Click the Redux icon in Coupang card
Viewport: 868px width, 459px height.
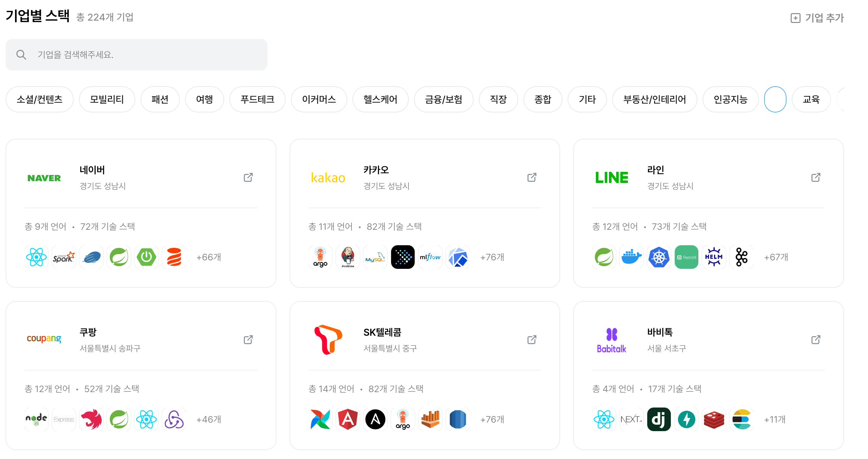pyautogui.click(x=174, y=419)
